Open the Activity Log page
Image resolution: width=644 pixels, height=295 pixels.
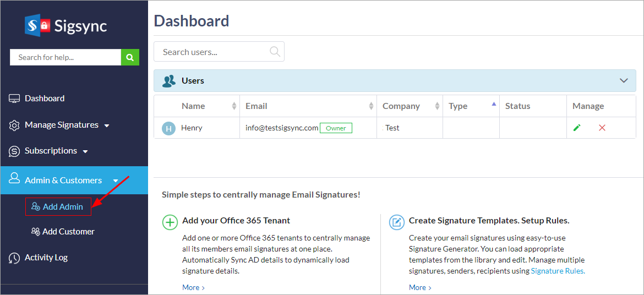point(46,258)
